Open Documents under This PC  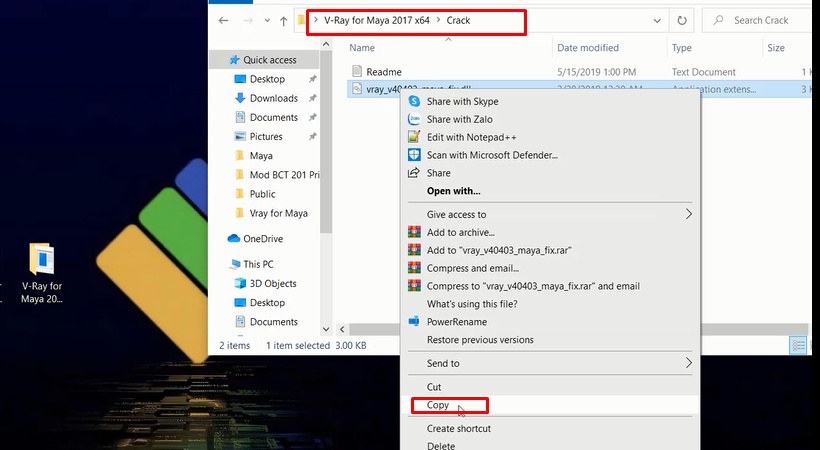pos(274,322)
